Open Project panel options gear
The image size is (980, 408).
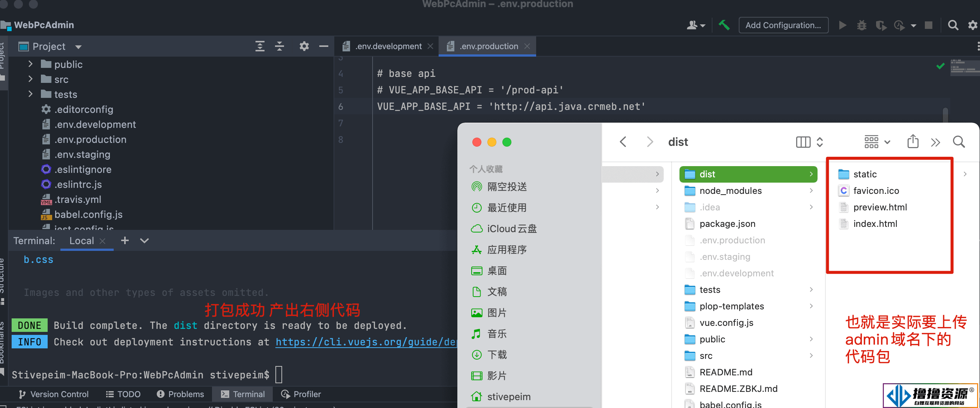pos(304,46)
